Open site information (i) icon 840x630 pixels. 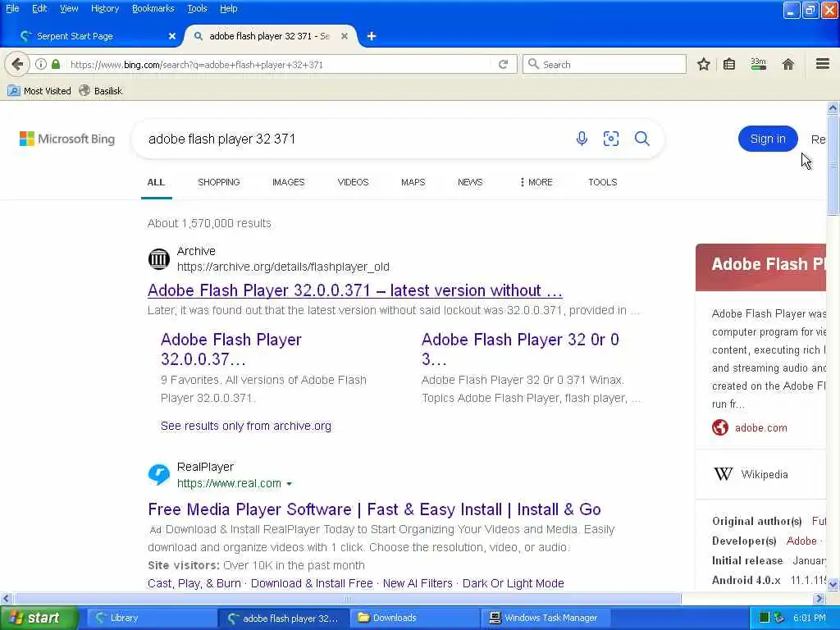[x=41, y=64]
